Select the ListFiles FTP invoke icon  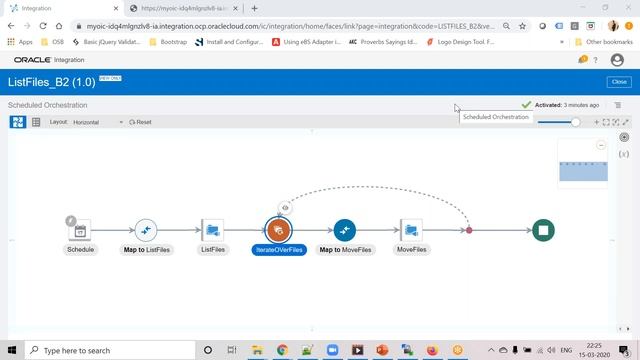(x=213, y=231)
